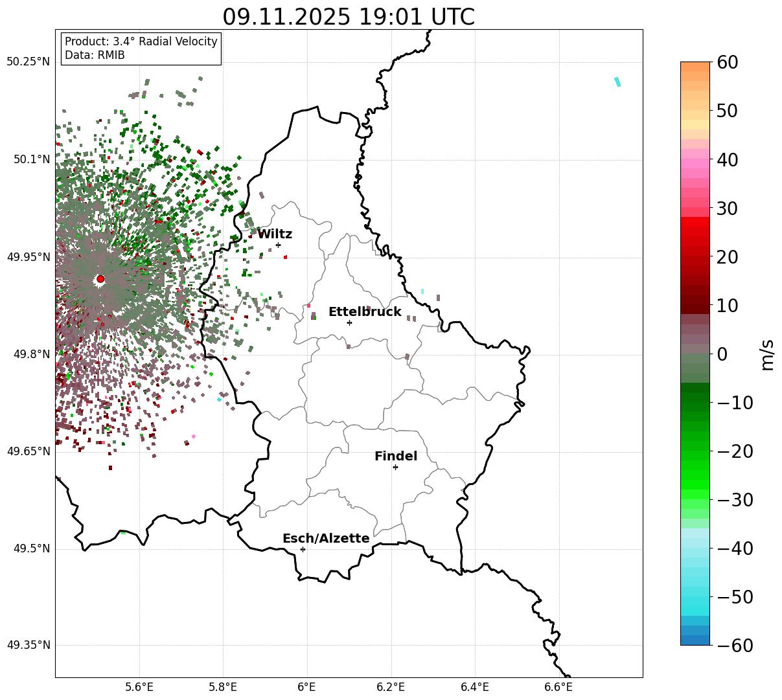Click the 6.2°E longitude label

(x=391, y=687)
